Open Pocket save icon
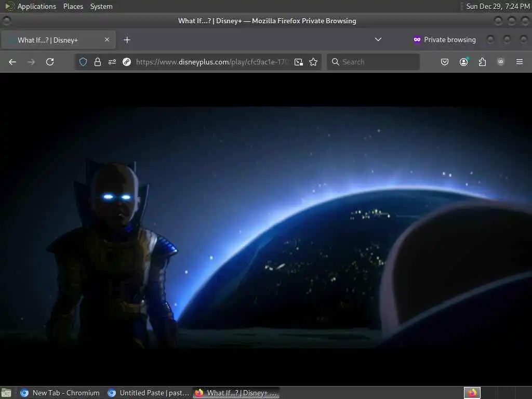The image size is (532, 399). [x=445, y=62]
